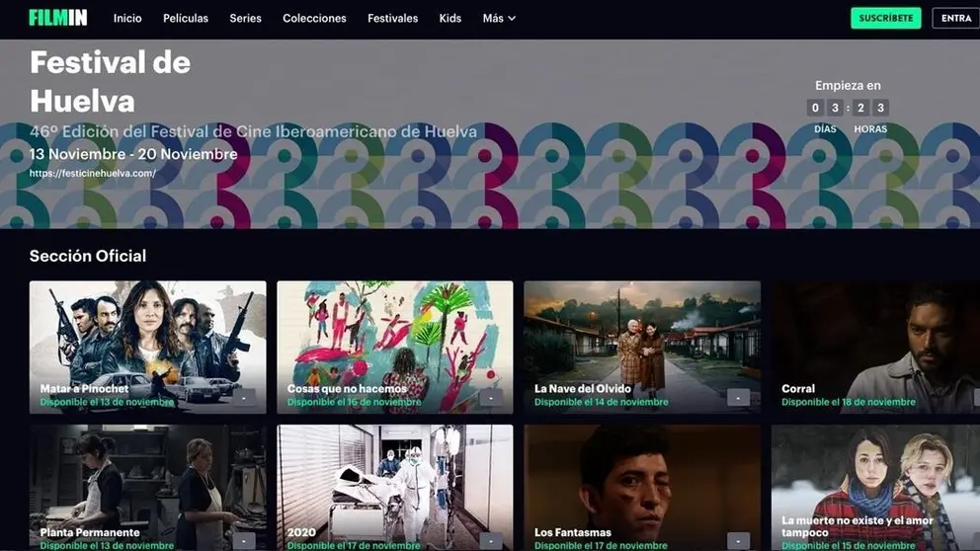Click the small badge on the 2020 card
The image size is (980, 551).
pyautogui.click(x=491, y=541)
